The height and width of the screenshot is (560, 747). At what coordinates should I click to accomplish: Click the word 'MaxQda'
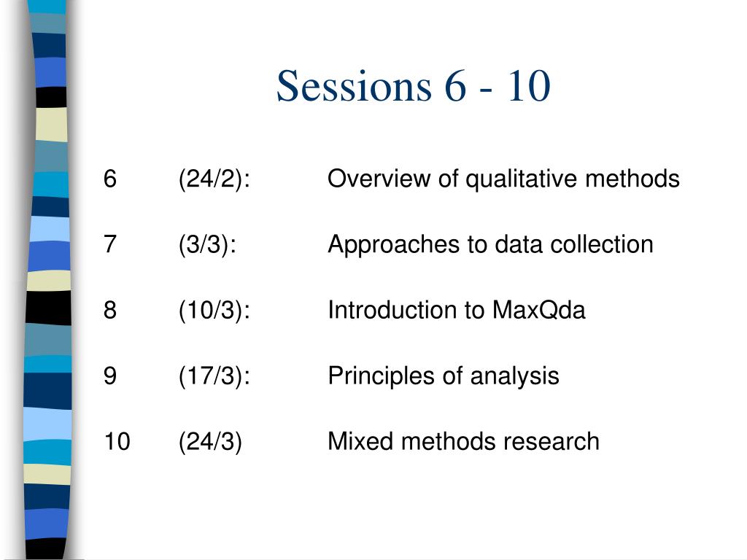539,310
